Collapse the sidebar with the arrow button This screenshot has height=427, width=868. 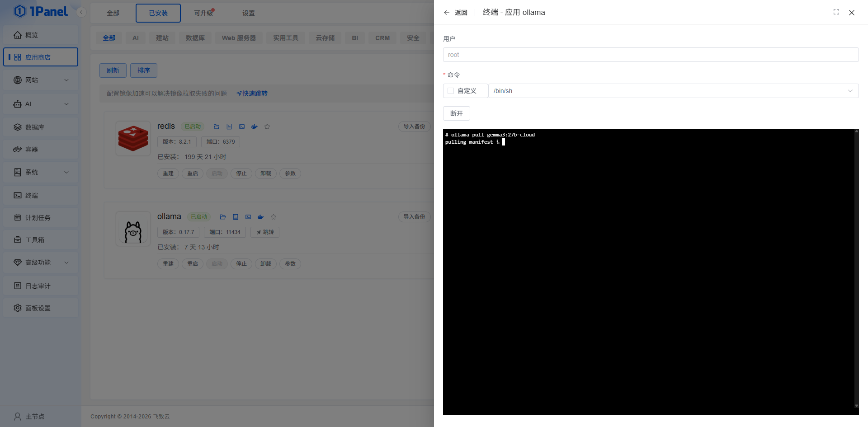click(x=81, y=12)
